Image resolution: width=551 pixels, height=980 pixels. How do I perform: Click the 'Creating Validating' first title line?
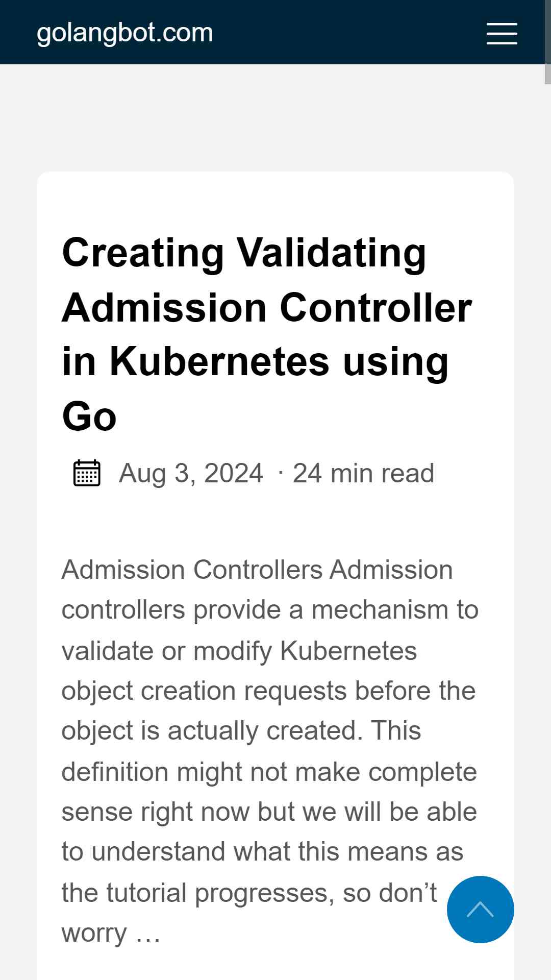point(244,253)
